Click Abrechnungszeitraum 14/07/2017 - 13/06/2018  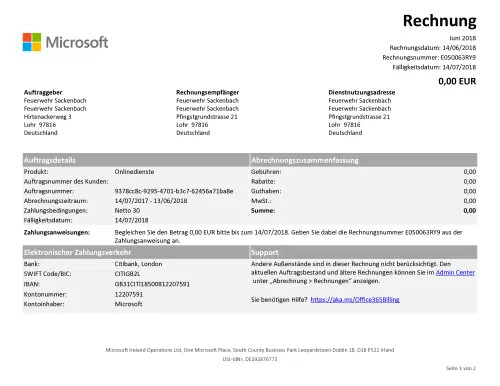coord(151,201)
